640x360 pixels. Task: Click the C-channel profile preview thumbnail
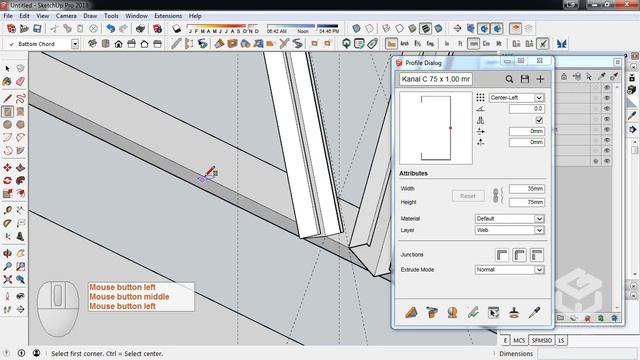coord(436,128)
